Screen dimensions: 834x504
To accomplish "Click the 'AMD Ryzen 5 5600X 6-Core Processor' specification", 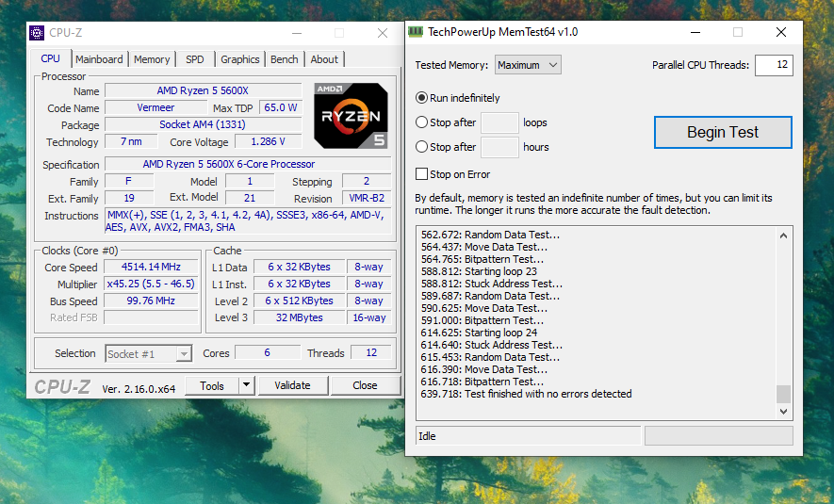I will (x=248, y=164).
